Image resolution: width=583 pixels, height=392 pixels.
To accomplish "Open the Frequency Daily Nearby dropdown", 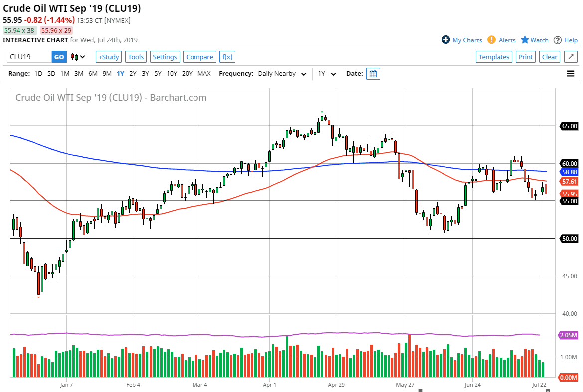I will tap(282, 73).
